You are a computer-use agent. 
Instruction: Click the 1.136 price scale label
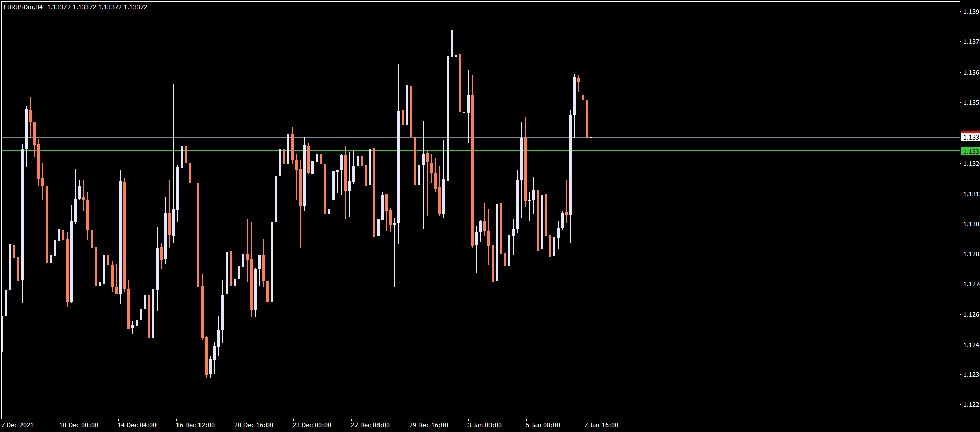click(x=971, y=73)
